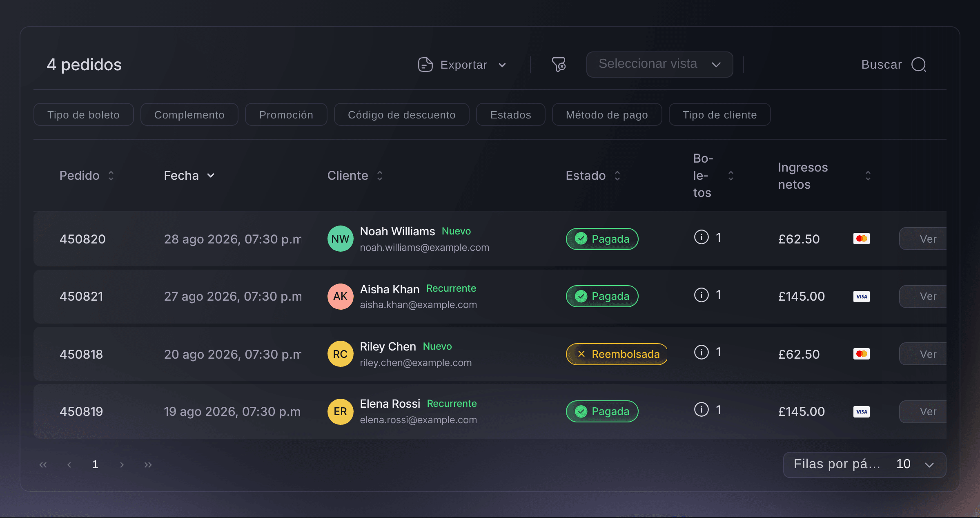Open the Exportar dropdown

click(x=462, y=65)
